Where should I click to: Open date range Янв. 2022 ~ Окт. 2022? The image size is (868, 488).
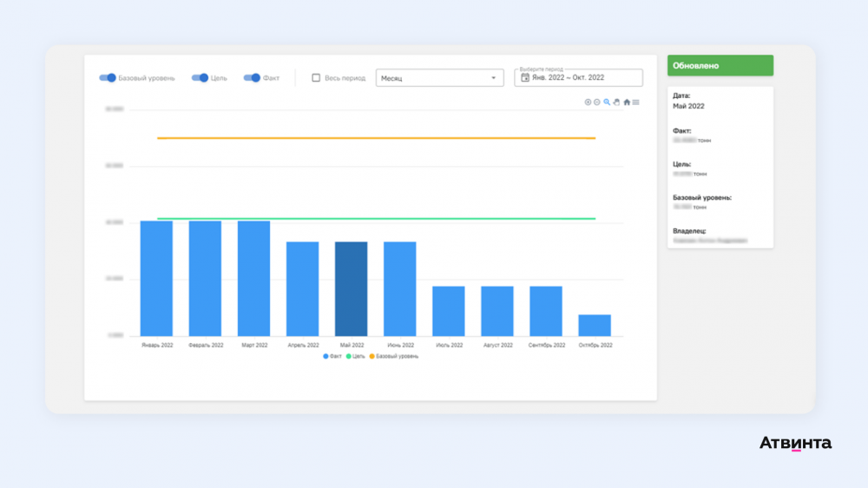(x=578, y=77)
